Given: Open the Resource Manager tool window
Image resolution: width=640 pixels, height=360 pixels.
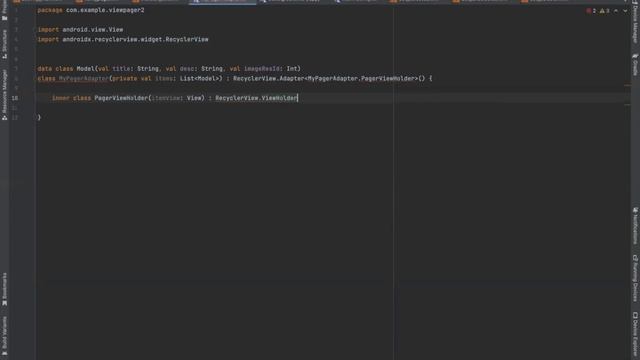Looking at the screenshot, I should 4,94.
